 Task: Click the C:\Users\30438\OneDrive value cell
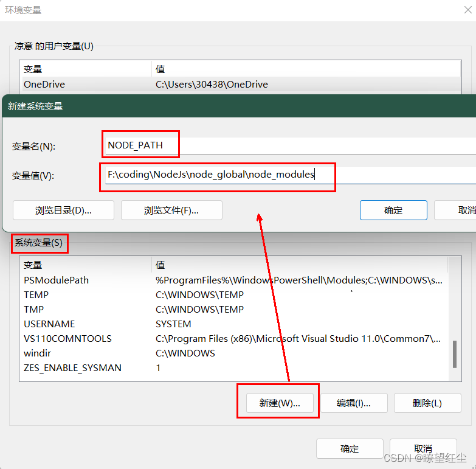(212, 84)
